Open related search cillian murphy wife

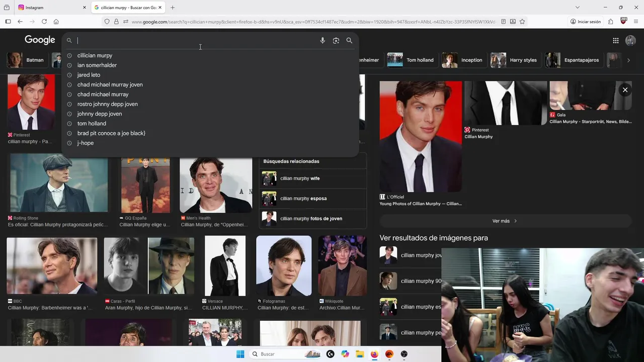click(x=313, y=178)
